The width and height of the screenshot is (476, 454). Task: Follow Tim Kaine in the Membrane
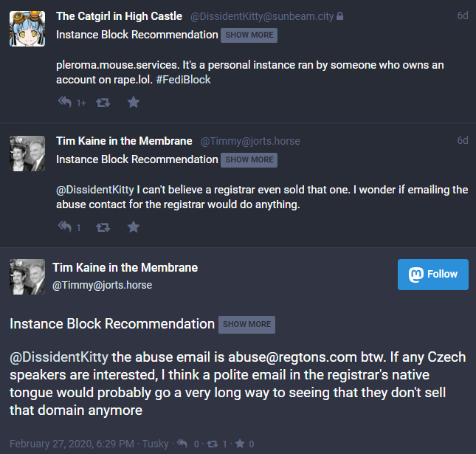click(x=433, y=274)
